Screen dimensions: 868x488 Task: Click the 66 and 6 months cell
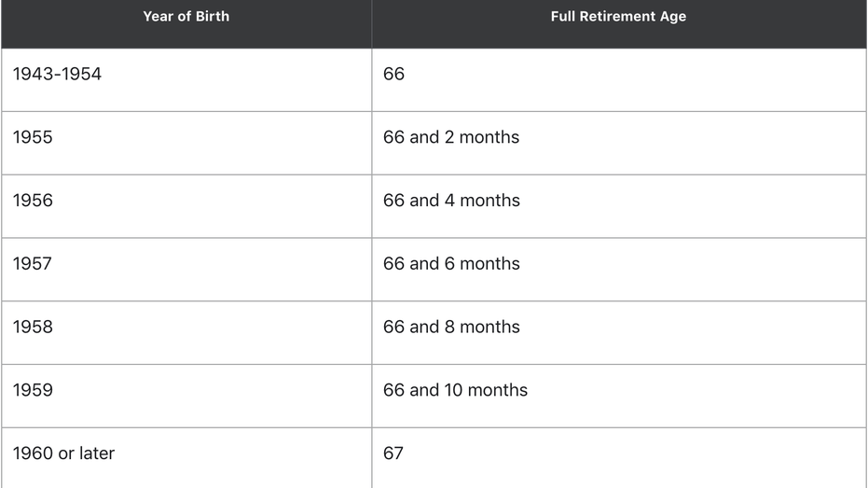619,270
